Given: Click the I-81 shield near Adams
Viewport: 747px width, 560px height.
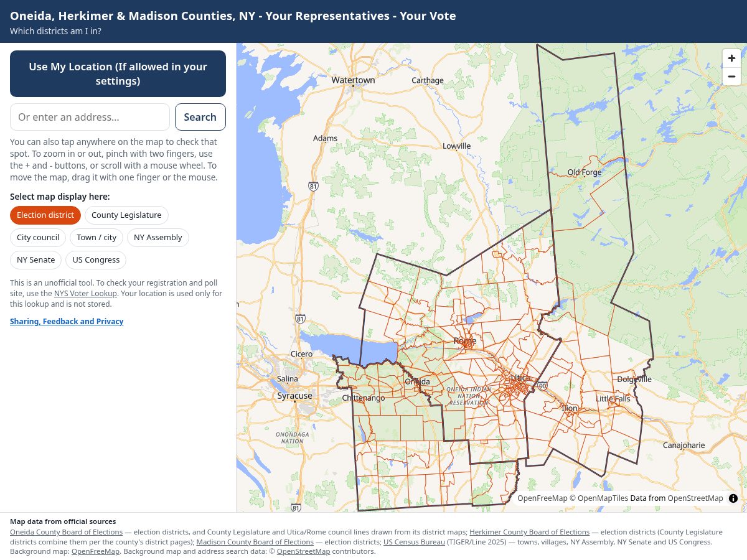Looking at the screenshot, I should pyautogui.click(x=313, y=186).
